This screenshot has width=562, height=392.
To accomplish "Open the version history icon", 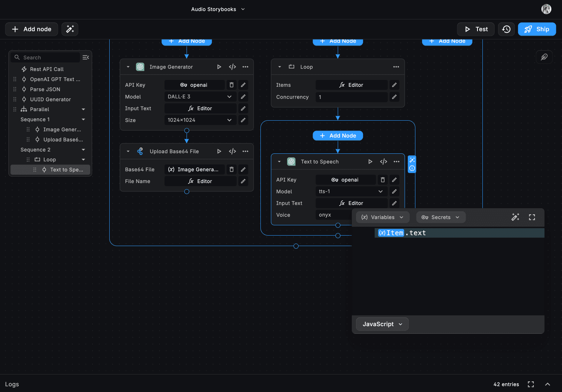I will (x=506, y=29).
